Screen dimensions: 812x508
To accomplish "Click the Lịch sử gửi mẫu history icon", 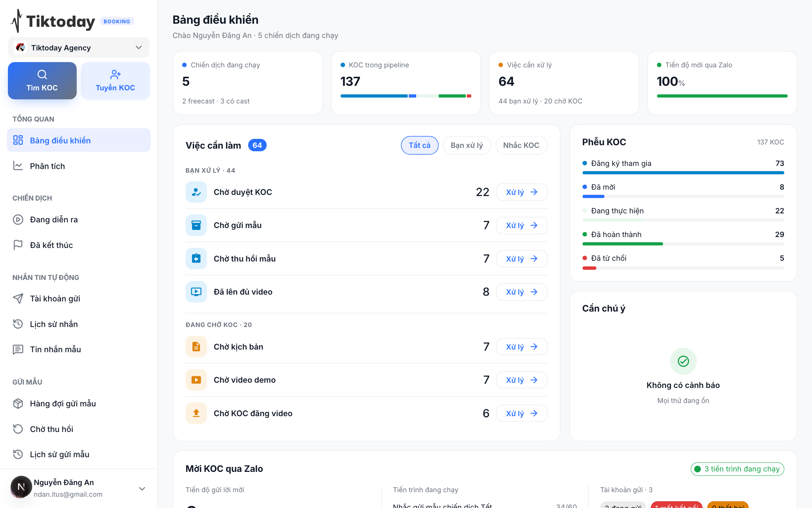I will 18,454.
